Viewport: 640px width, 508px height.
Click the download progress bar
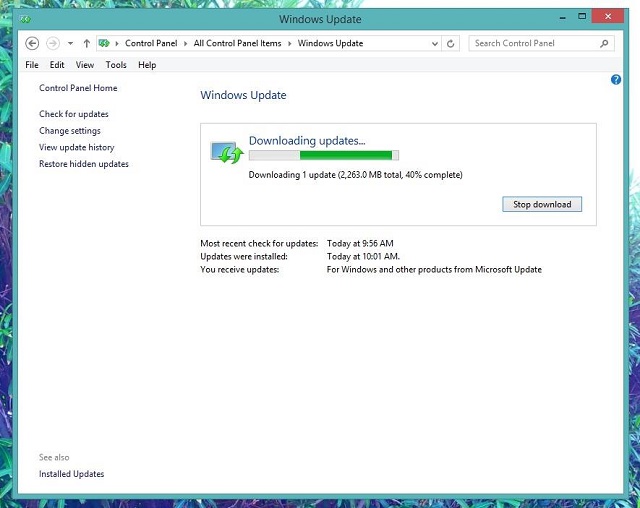[324, 155]
